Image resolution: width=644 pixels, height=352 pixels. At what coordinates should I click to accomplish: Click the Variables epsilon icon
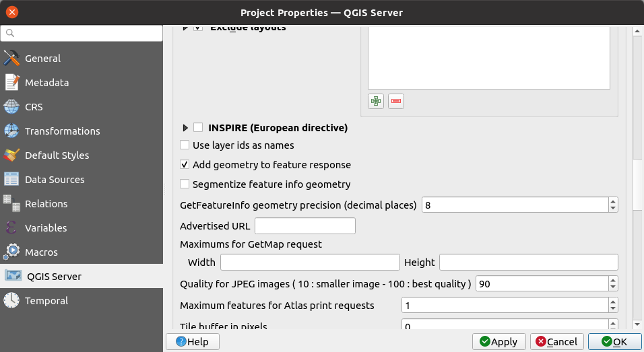[11, 227]
